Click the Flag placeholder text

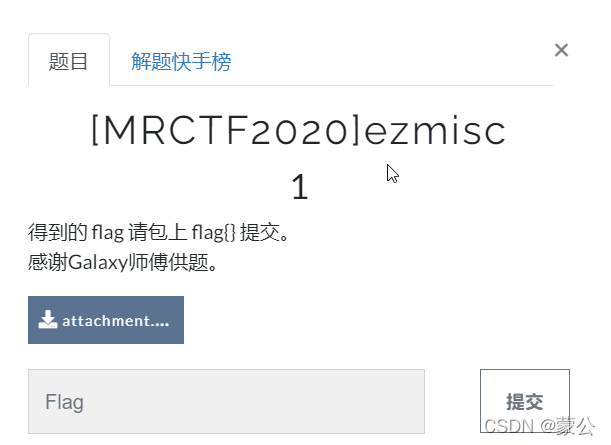click(x=65, y=402)
